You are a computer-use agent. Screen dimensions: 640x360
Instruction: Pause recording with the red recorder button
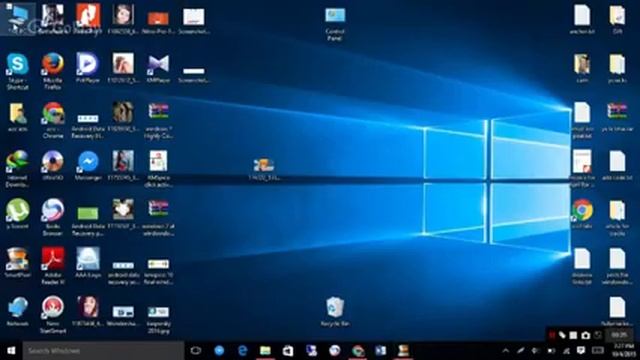coord(552,335)
